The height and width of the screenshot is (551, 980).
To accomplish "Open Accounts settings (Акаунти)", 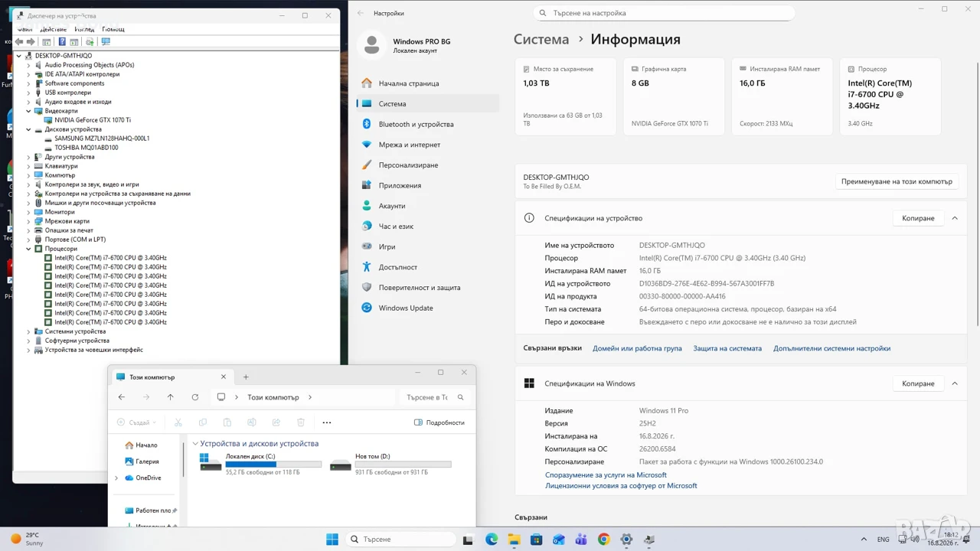I will click(x=429, y=206).
